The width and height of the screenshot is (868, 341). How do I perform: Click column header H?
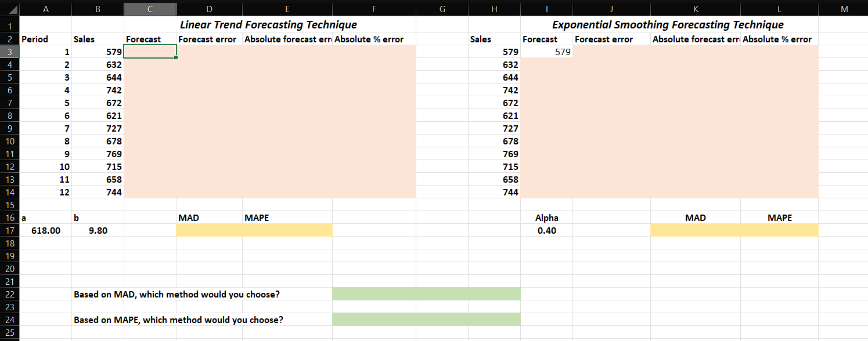[x=494, y=9]
